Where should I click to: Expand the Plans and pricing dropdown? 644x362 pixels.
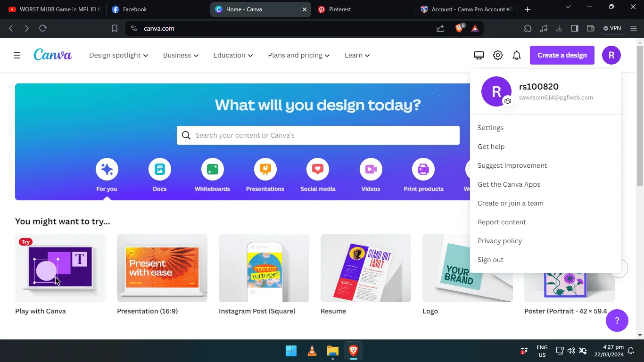tap(299, 55)
